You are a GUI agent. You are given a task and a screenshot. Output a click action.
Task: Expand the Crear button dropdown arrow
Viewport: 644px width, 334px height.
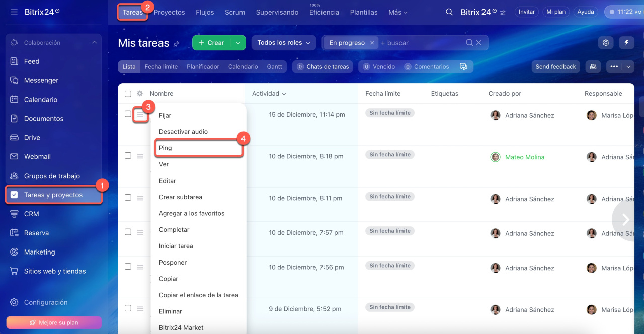tap(238, 43)
